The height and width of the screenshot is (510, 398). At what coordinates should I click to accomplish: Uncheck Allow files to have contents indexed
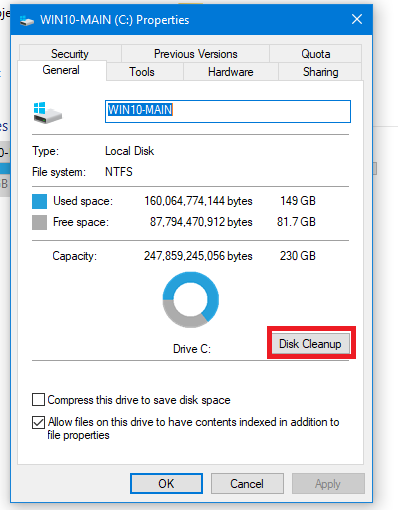coord(38,422)
